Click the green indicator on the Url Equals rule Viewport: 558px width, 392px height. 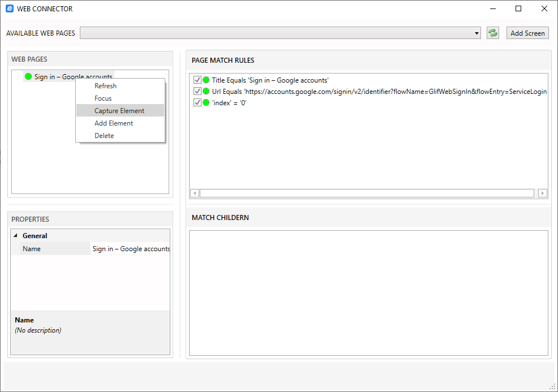(x=205, y=91)
